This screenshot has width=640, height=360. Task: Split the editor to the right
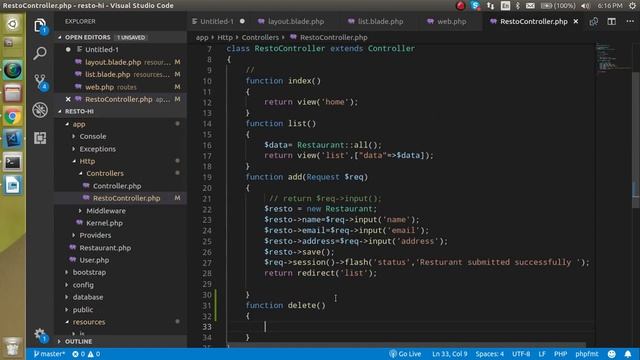click(x=611, y=21)
